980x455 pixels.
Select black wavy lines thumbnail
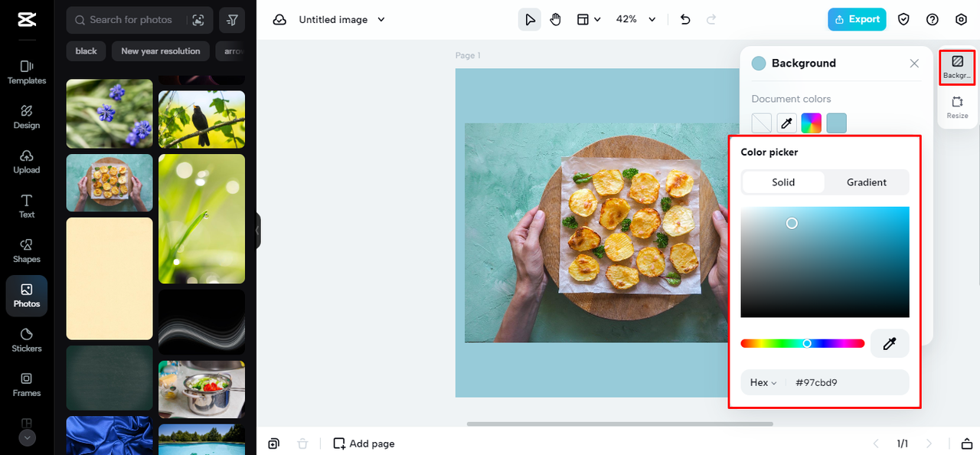(201, 322)
